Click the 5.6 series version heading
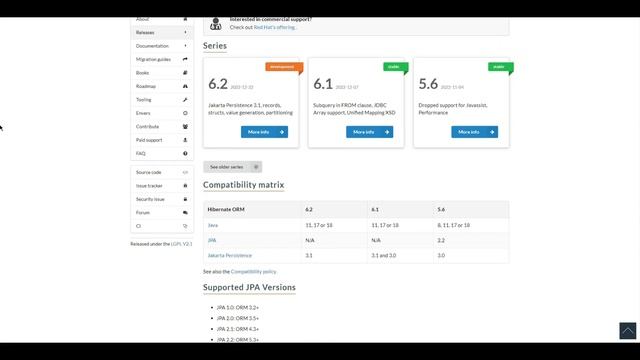 coord(428,84)
